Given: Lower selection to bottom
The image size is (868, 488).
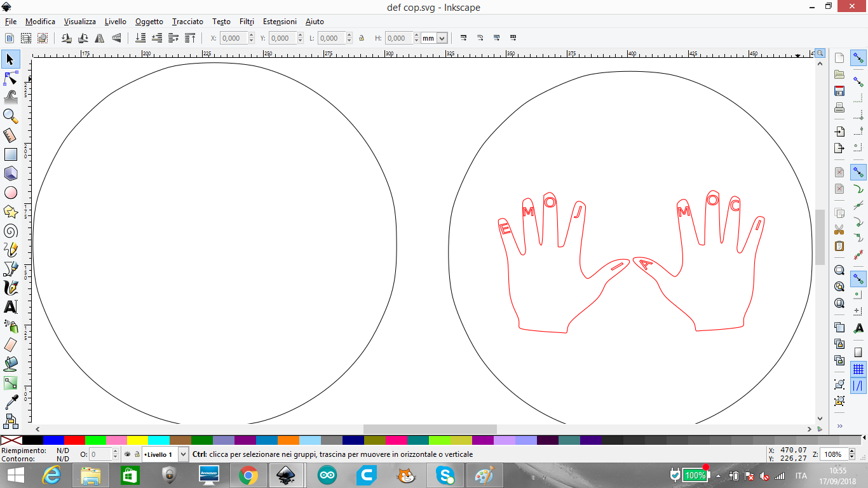Looking at the screenshot, I should (141, 38).
